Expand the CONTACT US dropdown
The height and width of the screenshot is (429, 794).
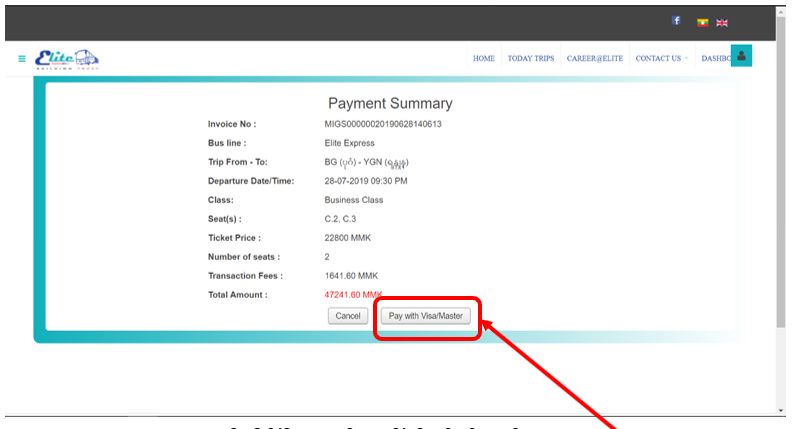[x=661, y=59]
